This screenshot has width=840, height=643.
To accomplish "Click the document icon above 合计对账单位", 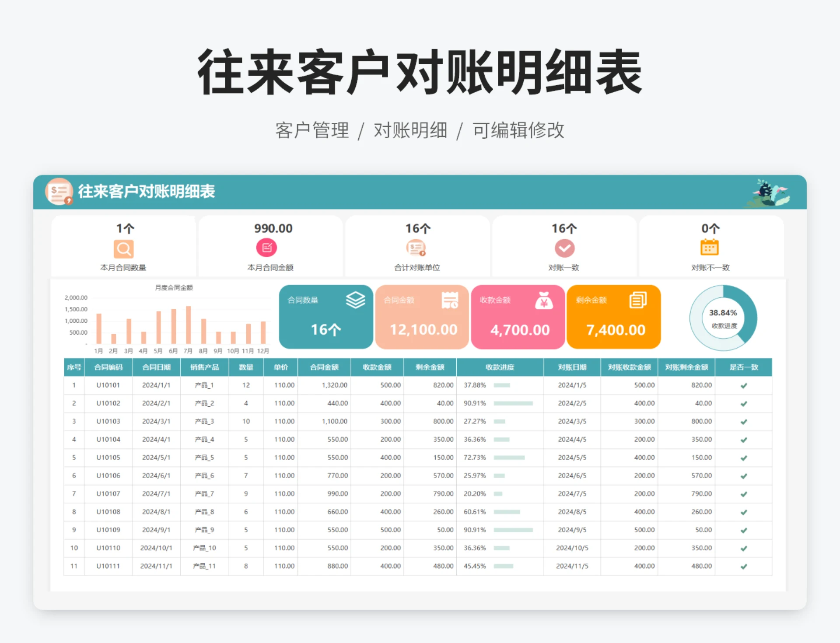I will tap(416, 247).
